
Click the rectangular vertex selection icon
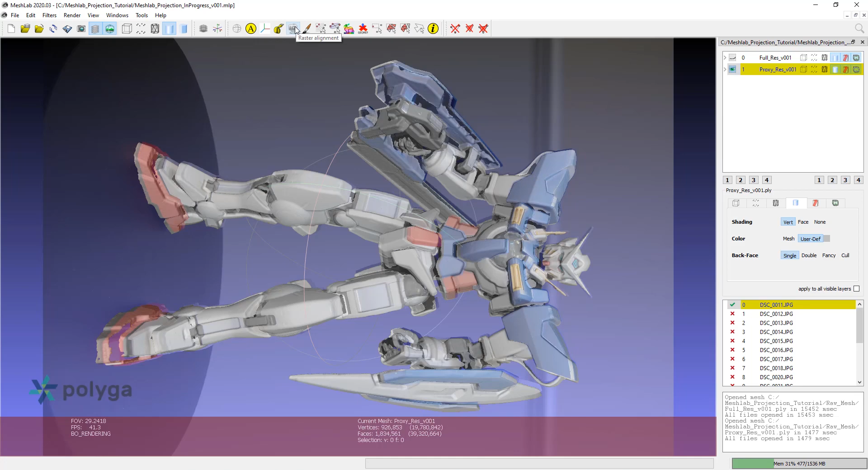pyautogui.click(x=377, y=29)
